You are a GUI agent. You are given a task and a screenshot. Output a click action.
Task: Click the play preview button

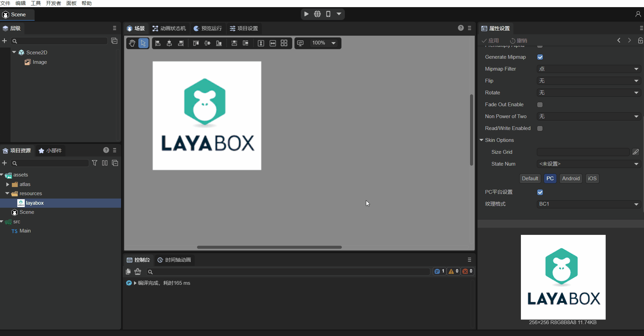pyautogui.click(x=306, y=14)
